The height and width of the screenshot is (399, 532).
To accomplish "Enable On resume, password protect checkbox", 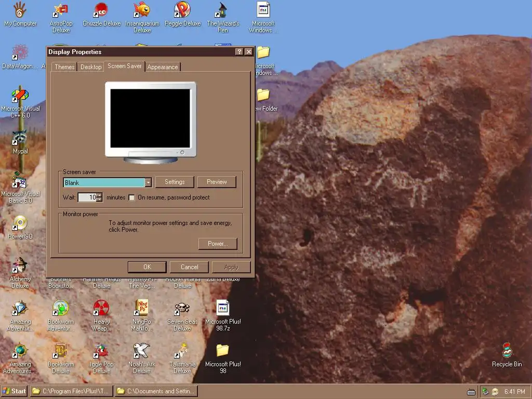I will 131,197.
